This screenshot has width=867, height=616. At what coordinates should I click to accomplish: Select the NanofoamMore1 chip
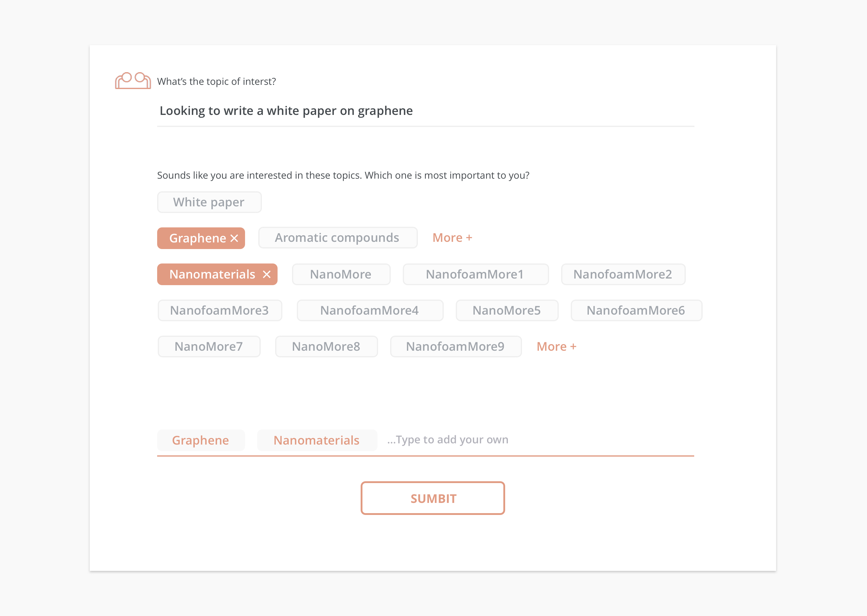coord(475,274)
